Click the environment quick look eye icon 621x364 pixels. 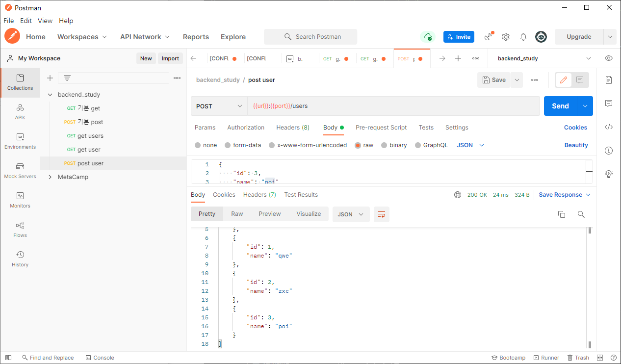609,58
